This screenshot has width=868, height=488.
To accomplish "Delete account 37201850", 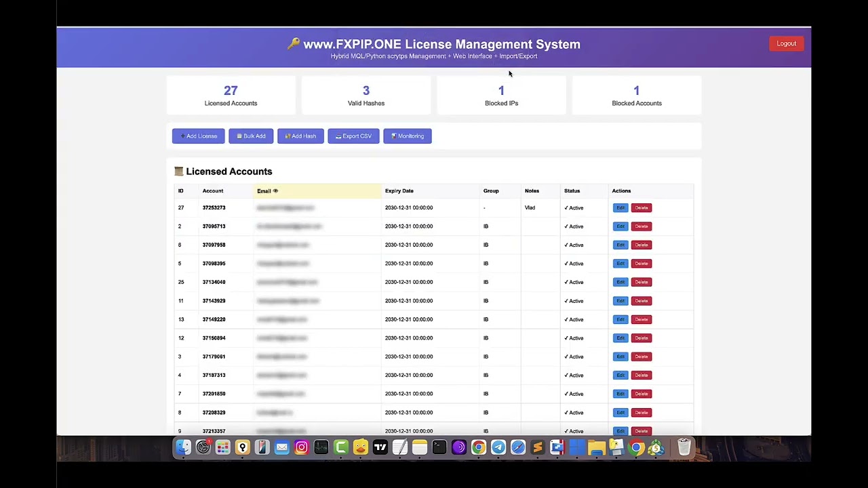I will point(642,394).
